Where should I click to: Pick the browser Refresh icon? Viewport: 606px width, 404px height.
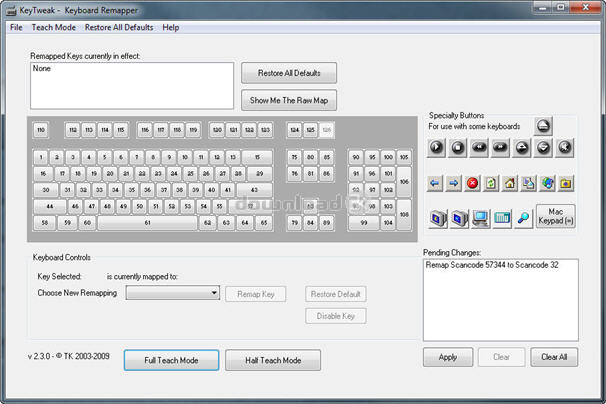[x=490, y=183]
